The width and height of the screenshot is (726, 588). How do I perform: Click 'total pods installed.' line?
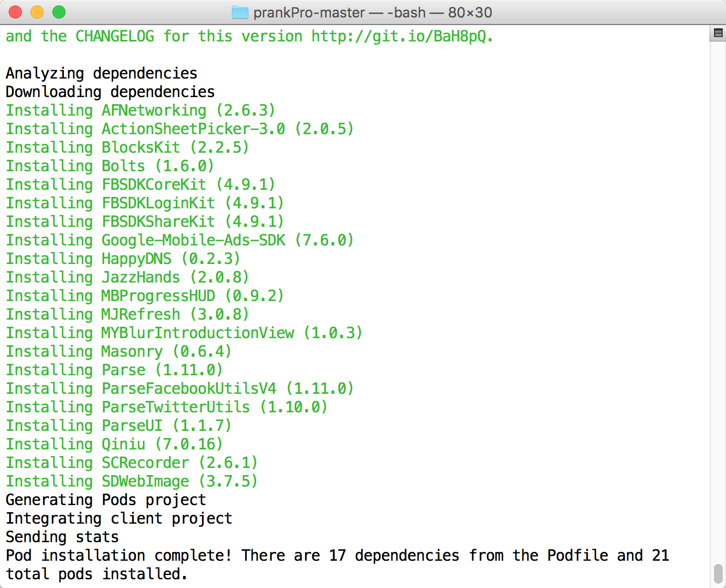point(97,574)
